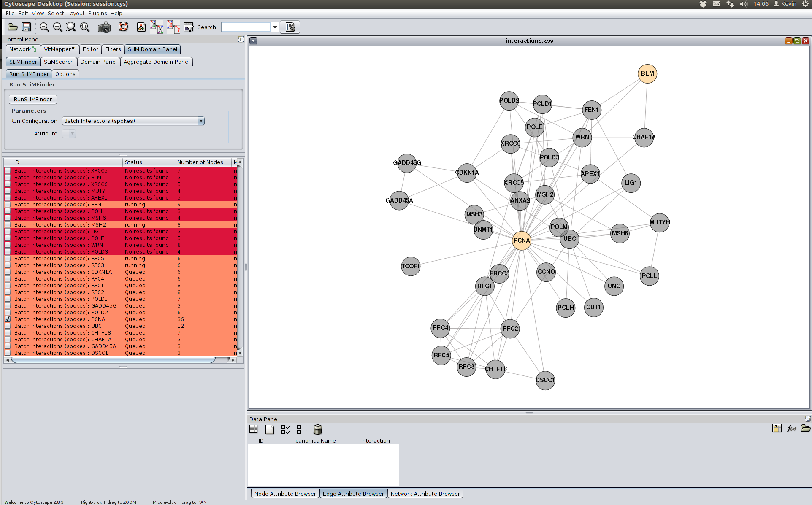The height and width of the screenshot is (505, 812).
Task: Open the network window title dropdown arrow
Action: pos(253,41)
